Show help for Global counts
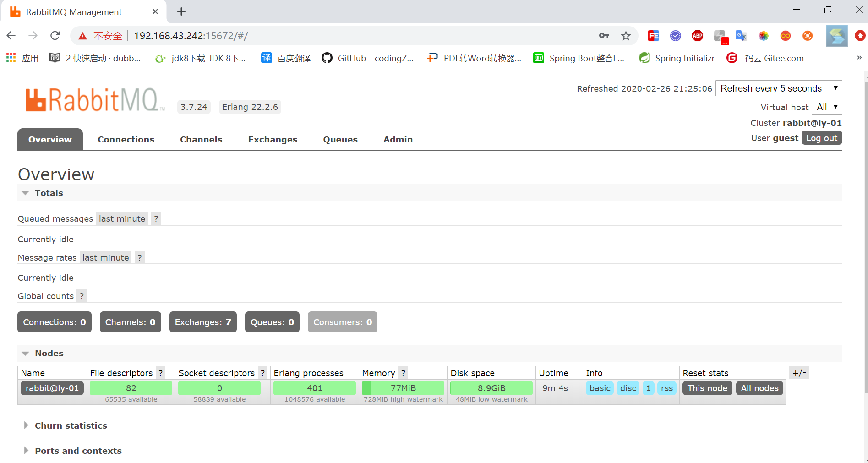 click(82, 296)
